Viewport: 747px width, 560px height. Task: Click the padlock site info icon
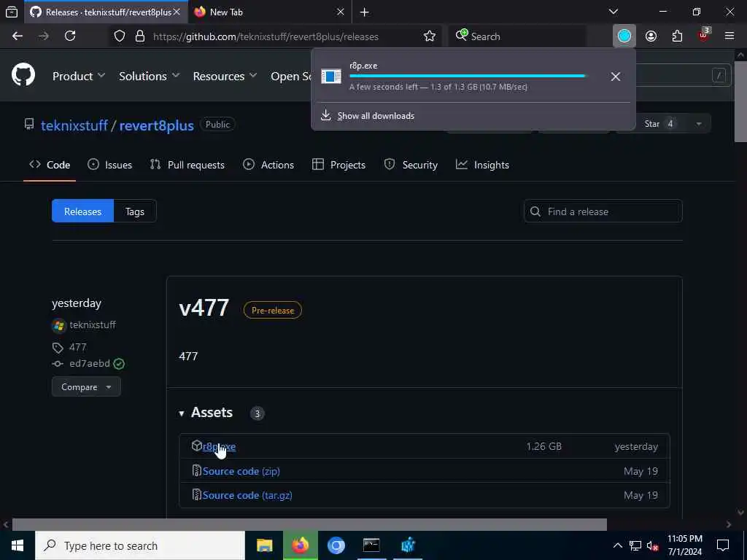pos(140,36)
